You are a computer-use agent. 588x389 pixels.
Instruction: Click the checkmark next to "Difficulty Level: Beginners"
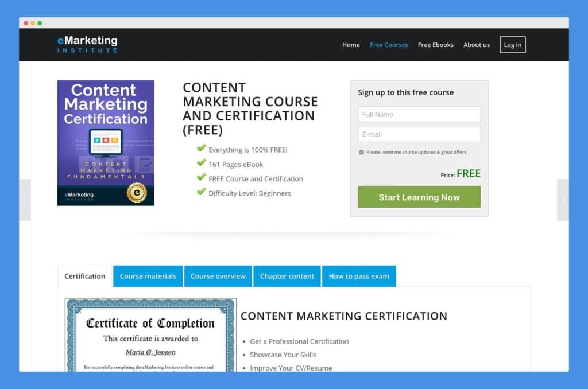[x=201, y=193]
